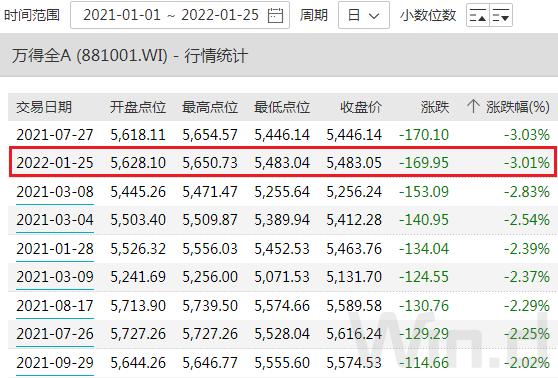Select closing price 5,256.24

(354, 192)
